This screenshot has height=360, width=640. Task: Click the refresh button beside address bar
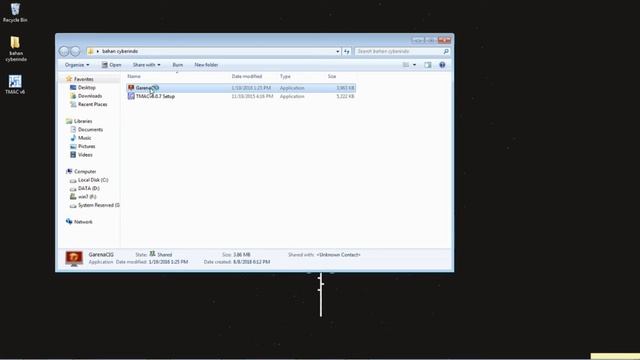coord(347,51)
